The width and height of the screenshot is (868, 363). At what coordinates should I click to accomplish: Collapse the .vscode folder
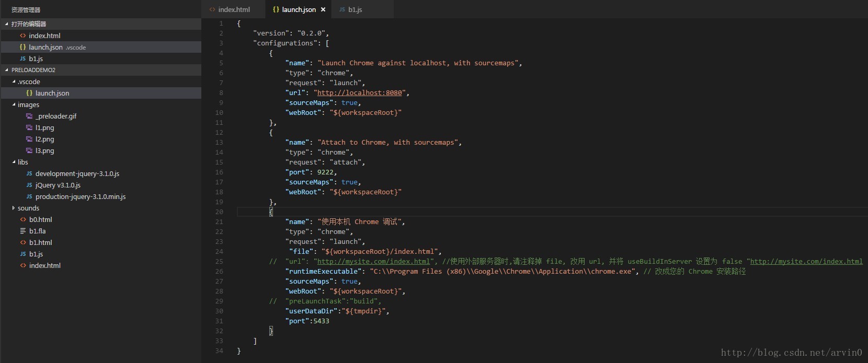(14, 81)
